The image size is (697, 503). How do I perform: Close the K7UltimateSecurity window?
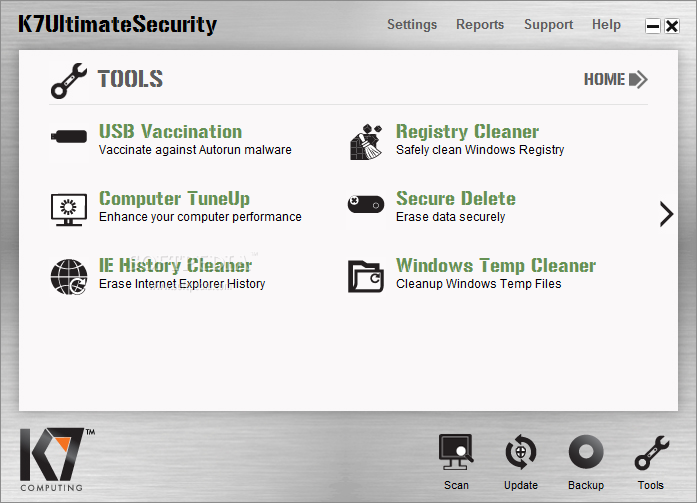click(x=672, y=26)
